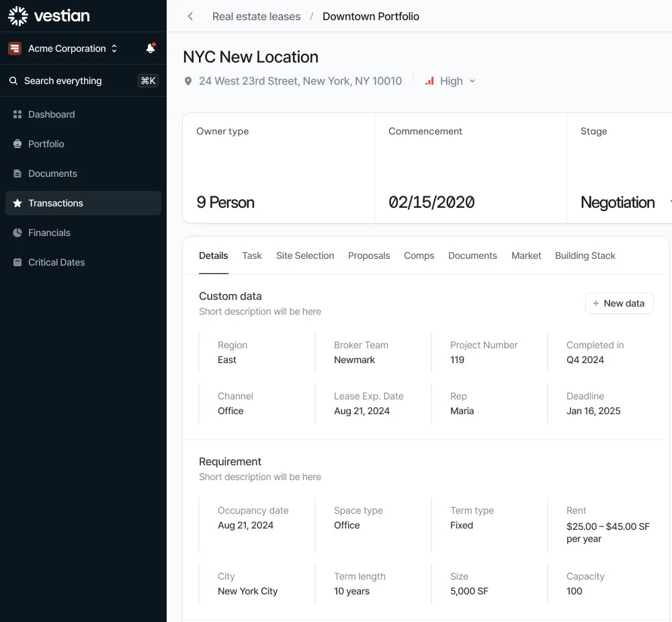Click the Channel value Office
This screenshot has width=672, height=622.
pyautogui.click(x=230, y=411)
